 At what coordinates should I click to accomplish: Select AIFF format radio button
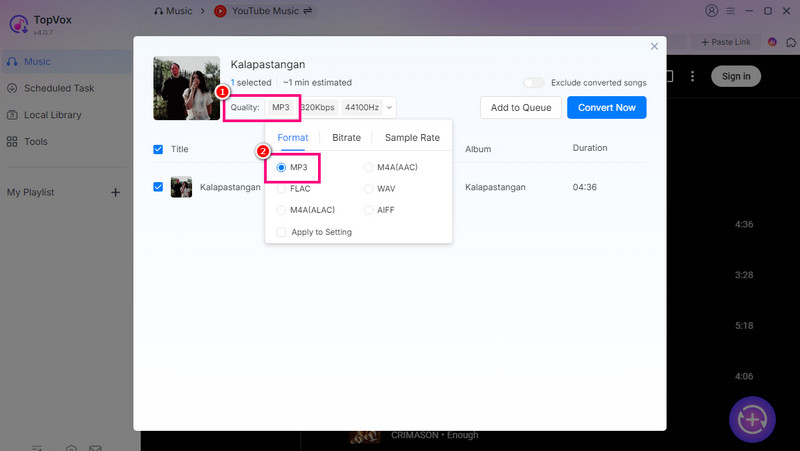(x=368, y=210)
